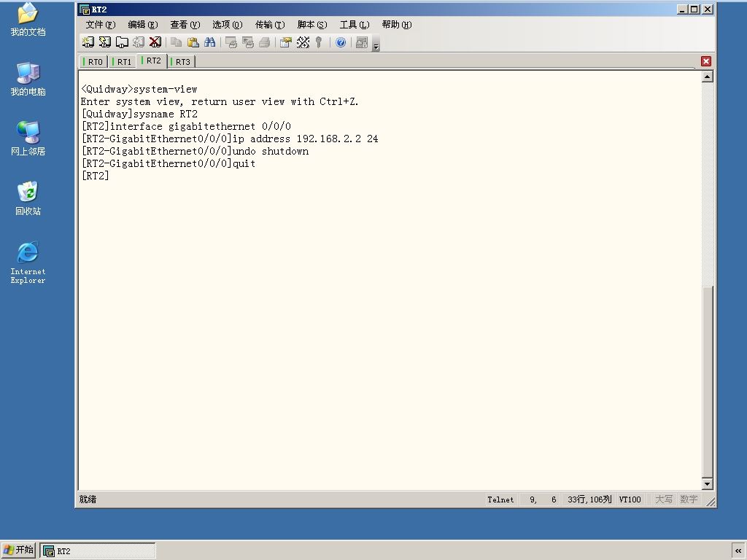The width and height of the screenshot is (747, 560).
Task: Click the 'interface gigabitethernet 0/0/0' line
Action: tap(186, 126)
